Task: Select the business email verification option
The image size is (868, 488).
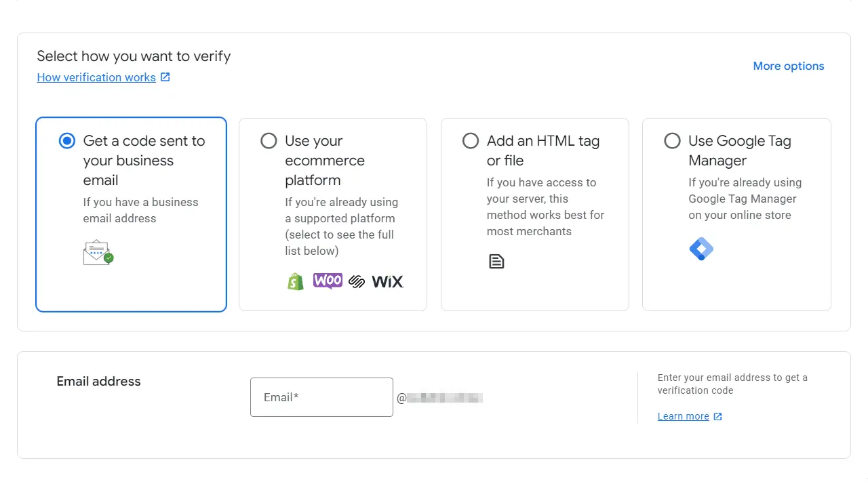Action: (67, 141)
